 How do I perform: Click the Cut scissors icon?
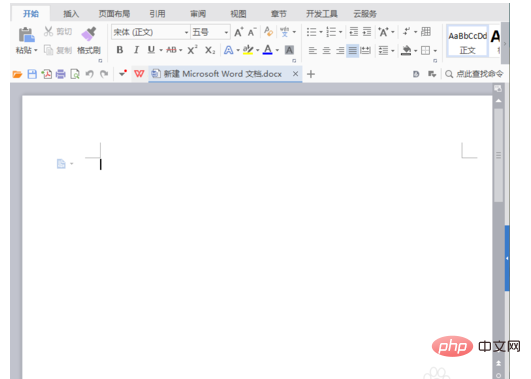click(48, 32)
